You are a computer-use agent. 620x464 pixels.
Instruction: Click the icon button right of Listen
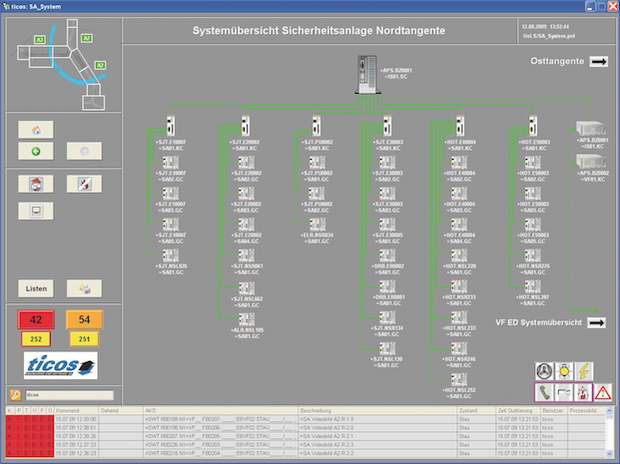coord(84,289)
